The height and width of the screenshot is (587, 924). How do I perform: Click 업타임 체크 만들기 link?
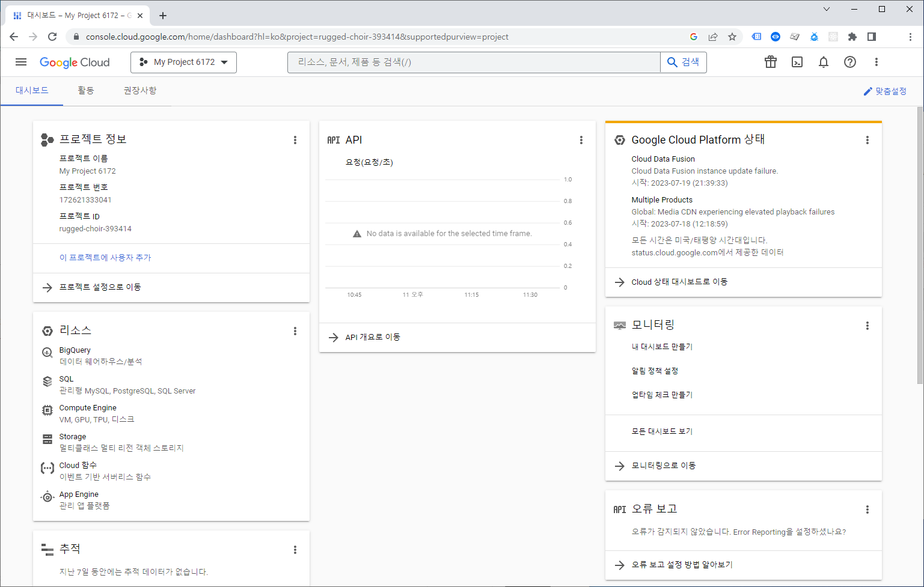[662, 395]
